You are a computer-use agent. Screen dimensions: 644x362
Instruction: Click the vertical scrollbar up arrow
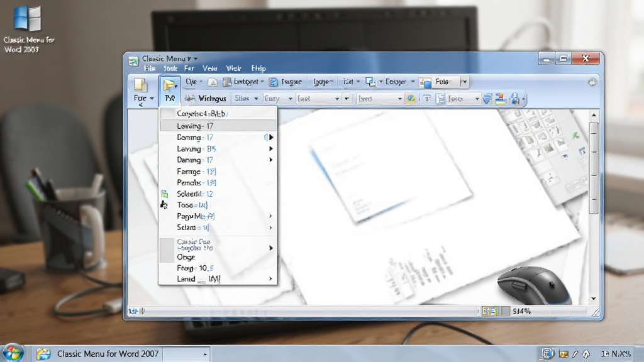click(x=594, y=116)
